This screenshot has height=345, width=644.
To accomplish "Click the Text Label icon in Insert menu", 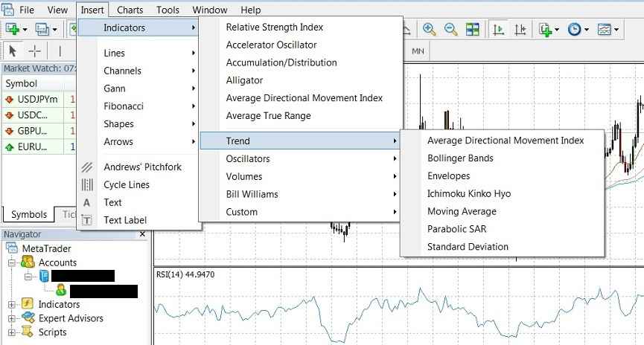I will click(87, 220).
